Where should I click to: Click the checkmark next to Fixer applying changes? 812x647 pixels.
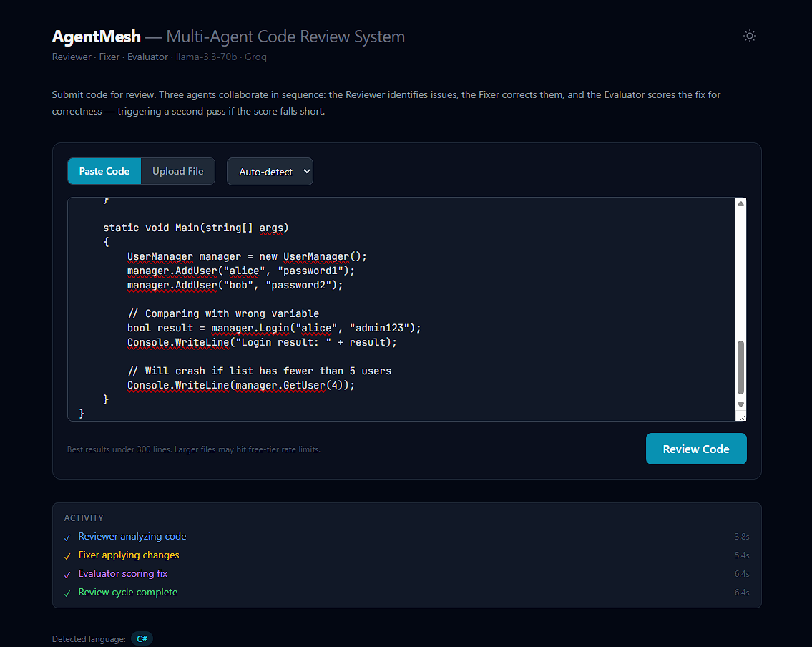tap(67, 555)
